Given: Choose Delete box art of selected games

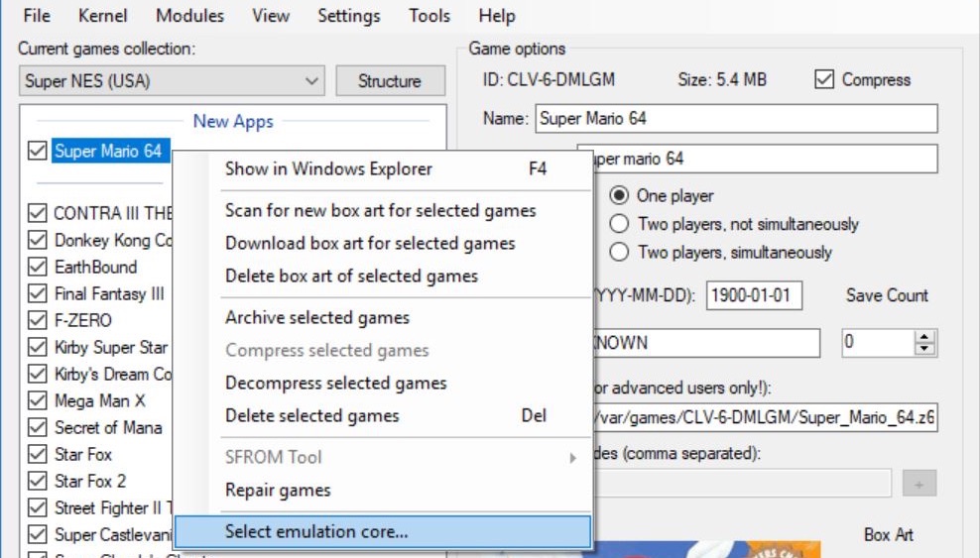Looking at the screenshot, I should pos(383,276).
